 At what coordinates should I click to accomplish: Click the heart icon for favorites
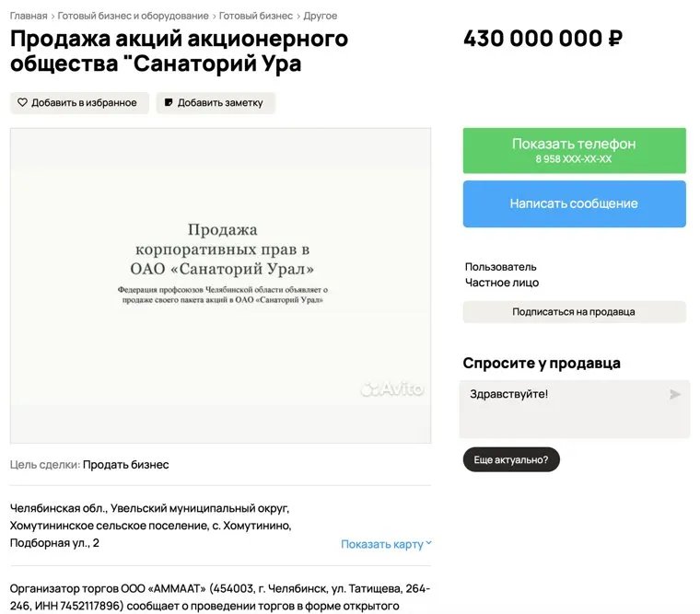coord(23,103)
